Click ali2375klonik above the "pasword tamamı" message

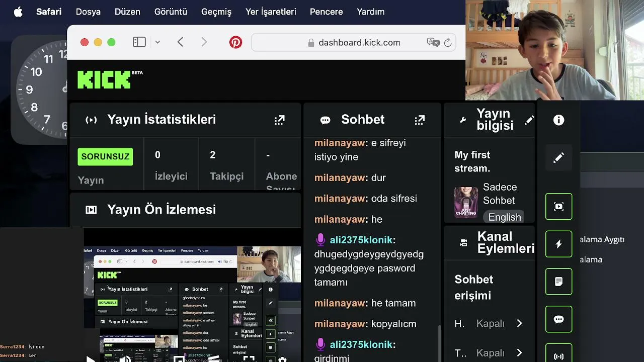pyautogui.click(x=361, y=240)
